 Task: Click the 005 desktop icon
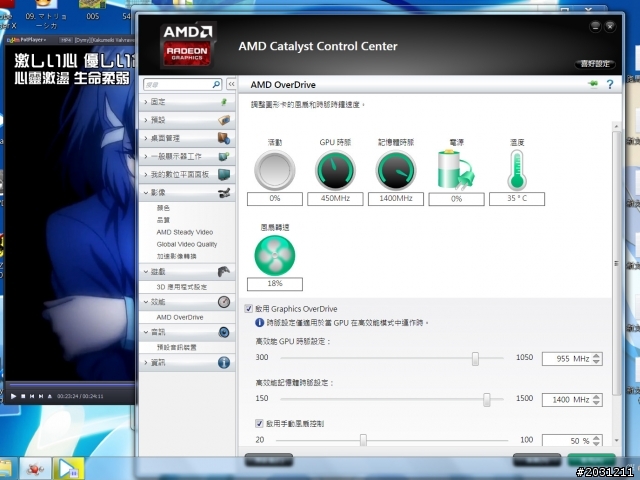[x=93, y=10]
